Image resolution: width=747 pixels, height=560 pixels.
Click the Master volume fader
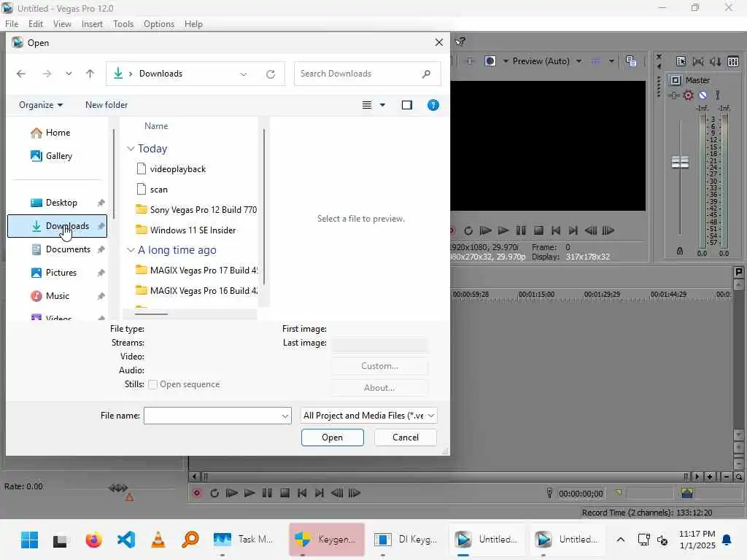[x=681, y=162]
